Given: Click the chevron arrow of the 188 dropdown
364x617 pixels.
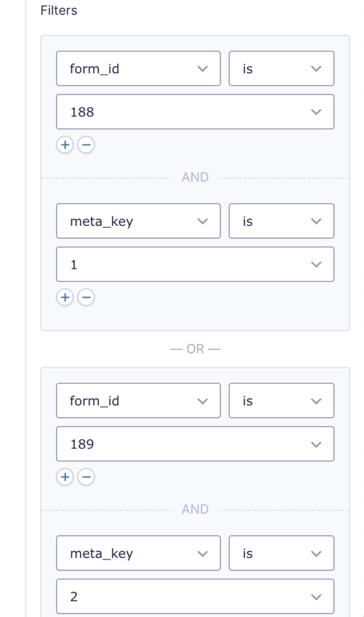Looking at the screenshot, I should coord(316,112).
